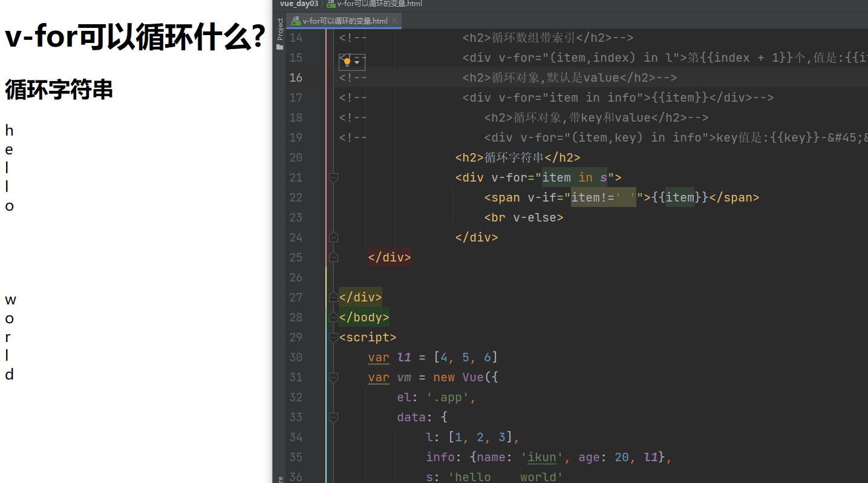Click the vue_day03 breadcrumb folder
The height and width of the screenshot is (483, 868).
(x=299, y=4)
